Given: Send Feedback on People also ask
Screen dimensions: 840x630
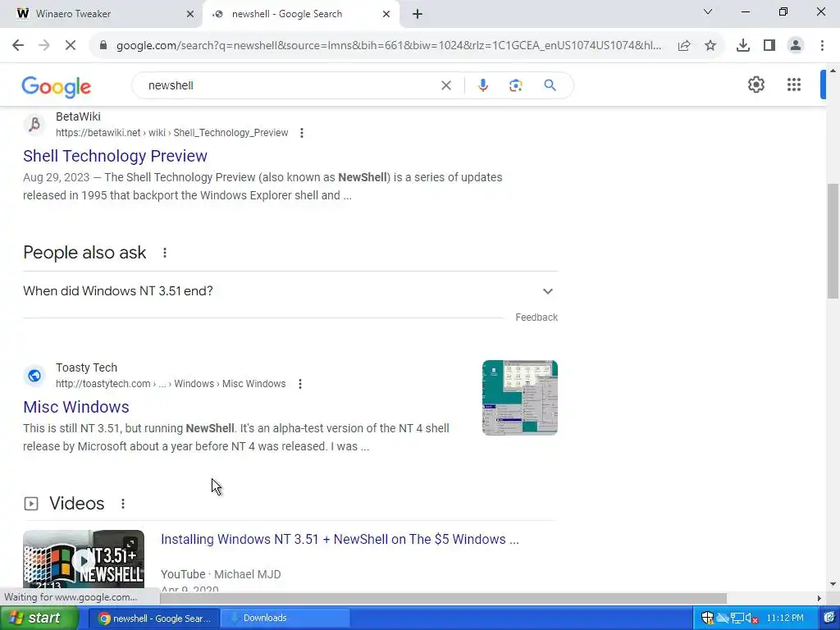Looking at the screenshot, I should click(536, 317).
